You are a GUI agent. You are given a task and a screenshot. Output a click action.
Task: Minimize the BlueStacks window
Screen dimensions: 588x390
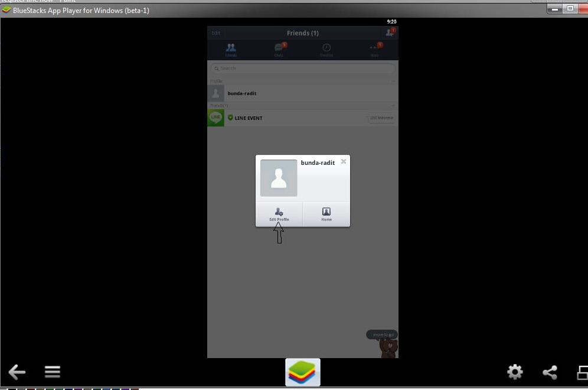[555, 9]
